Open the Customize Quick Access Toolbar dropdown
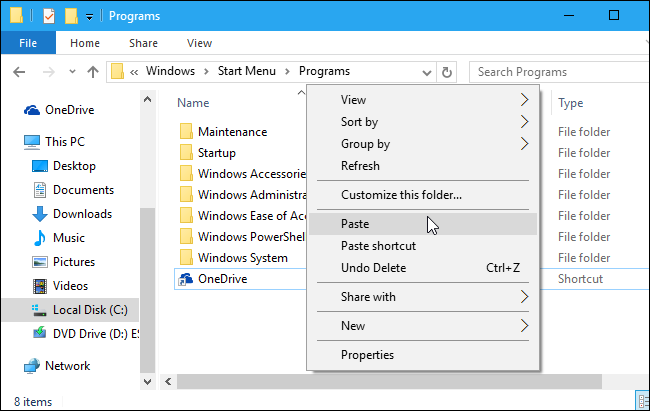Screen dimensions: 650x411 point(90,16)
